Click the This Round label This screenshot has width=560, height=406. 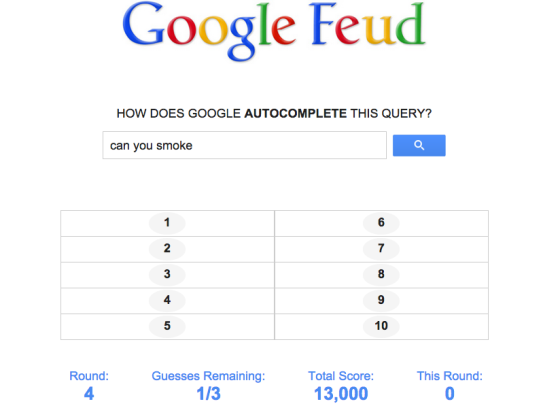450,376
